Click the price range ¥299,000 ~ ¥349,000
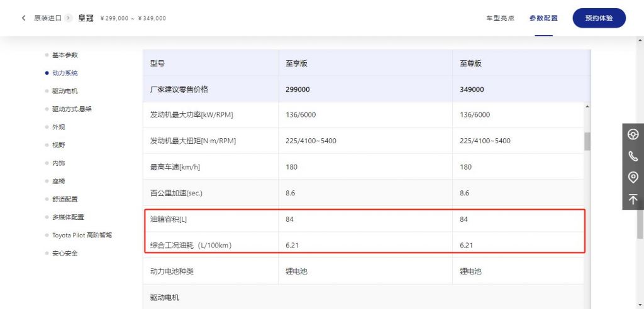Viewport: 644px width, 309px height. pyautogui.click(x=133, y=18)
